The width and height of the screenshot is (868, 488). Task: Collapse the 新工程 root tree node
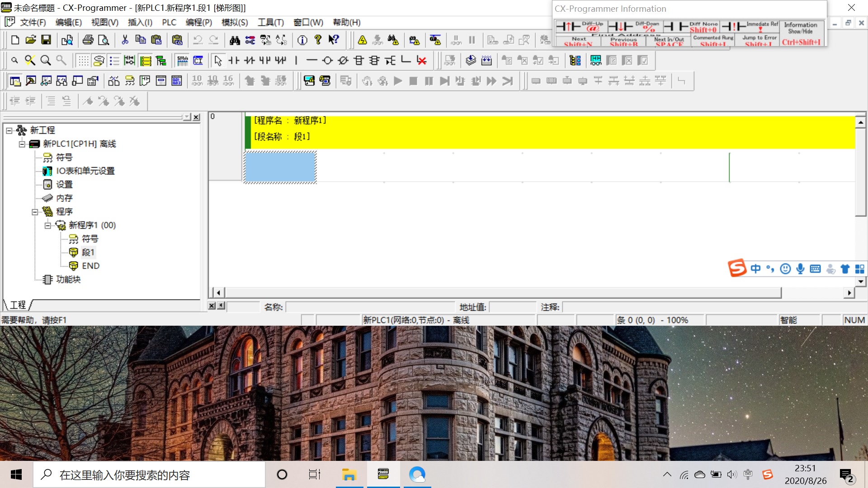[9, 131]
